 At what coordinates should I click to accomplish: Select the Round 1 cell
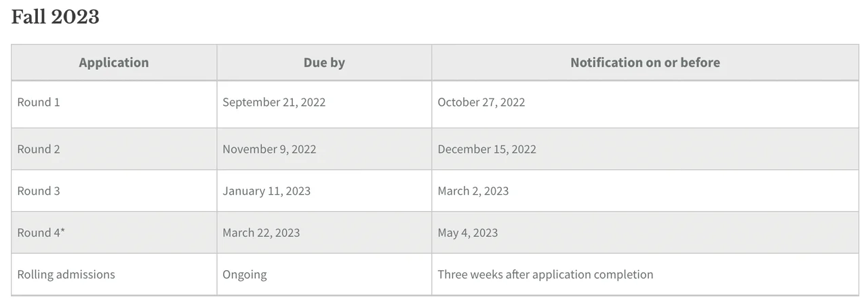point(39,102)
